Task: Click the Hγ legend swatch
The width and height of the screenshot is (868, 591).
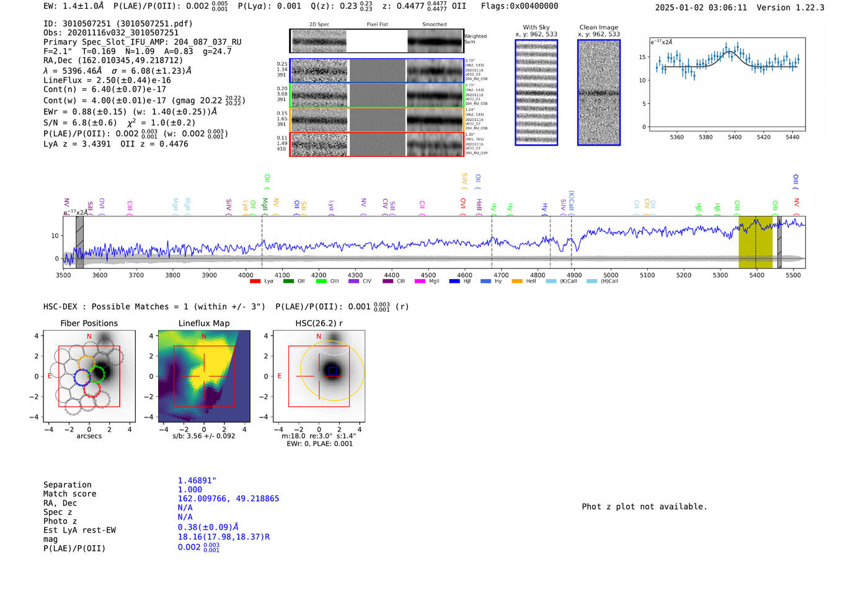Action: click(x=485, y=281)
